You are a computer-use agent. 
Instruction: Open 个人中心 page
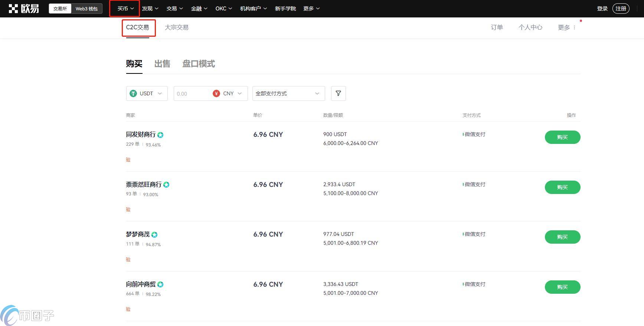(530, 27)
